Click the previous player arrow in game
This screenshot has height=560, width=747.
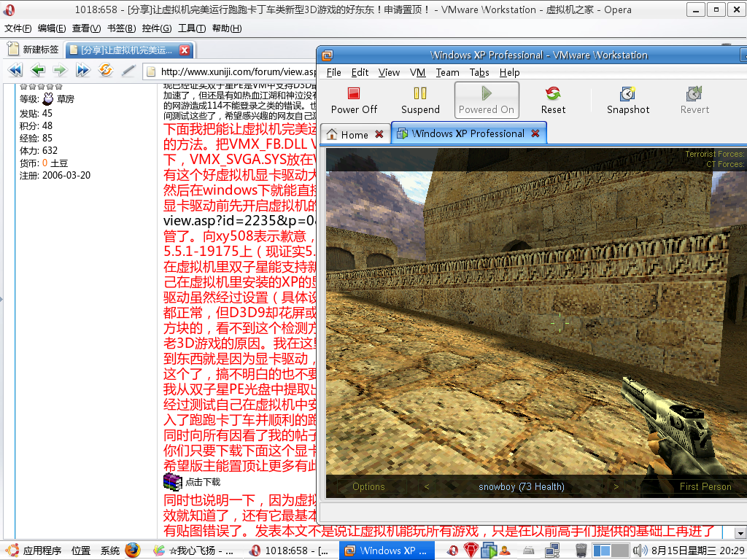pos(427,486)
